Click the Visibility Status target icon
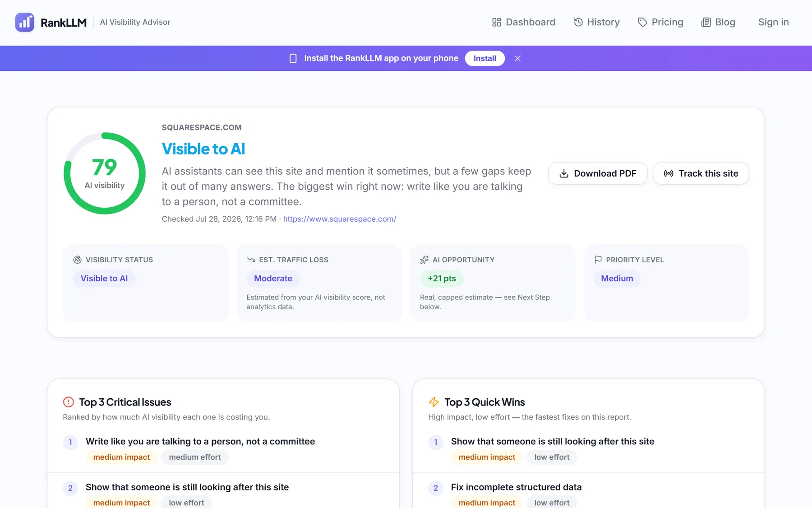812x508 pixels. pos(77,260)
